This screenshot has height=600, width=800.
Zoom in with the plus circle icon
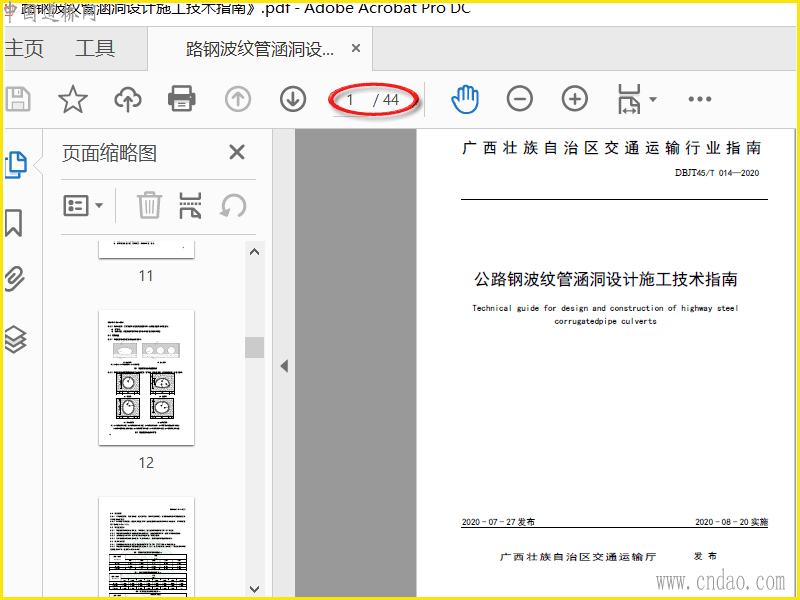point(574,99)
